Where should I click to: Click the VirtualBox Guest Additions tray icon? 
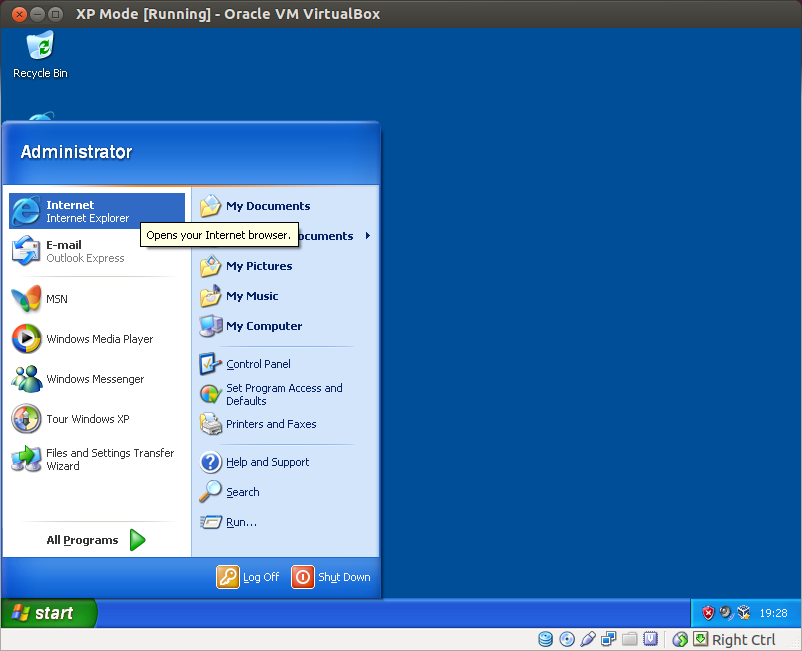pyautogui.click(x=744, y=613)
